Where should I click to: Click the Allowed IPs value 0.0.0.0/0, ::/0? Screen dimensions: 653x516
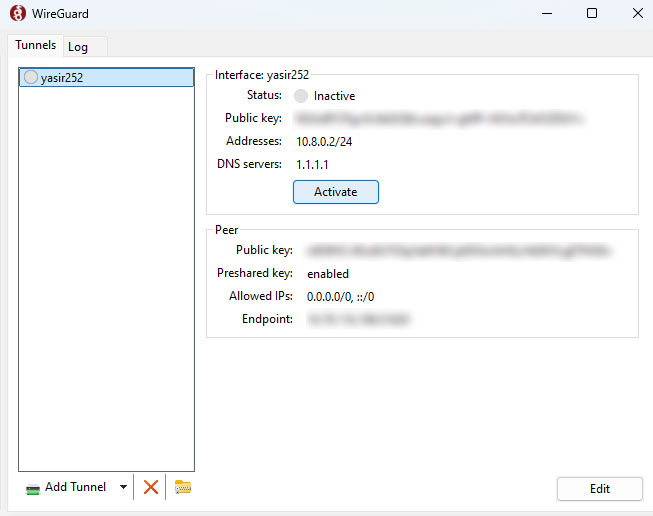pos(340,297)
